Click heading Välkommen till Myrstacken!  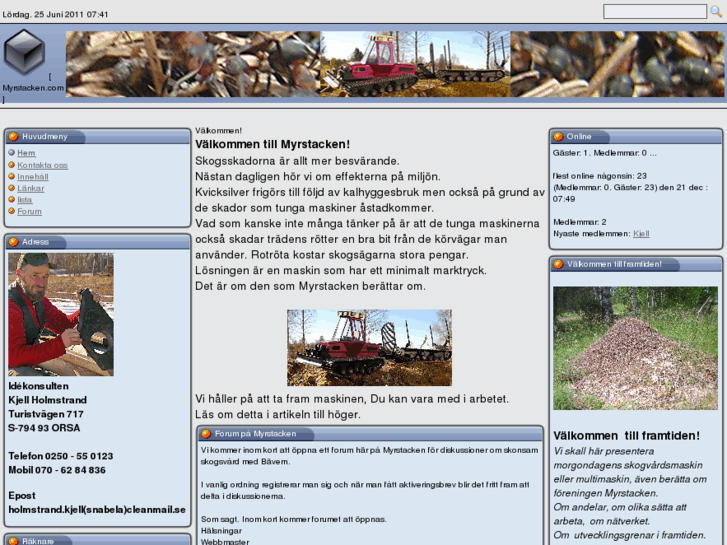click(x=273, y=144)
